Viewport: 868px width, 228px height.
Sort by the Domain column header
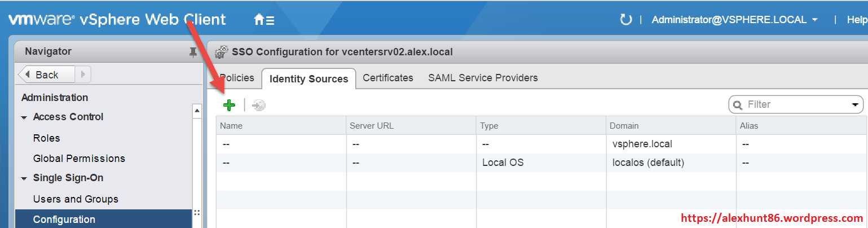tap(671, 126)
